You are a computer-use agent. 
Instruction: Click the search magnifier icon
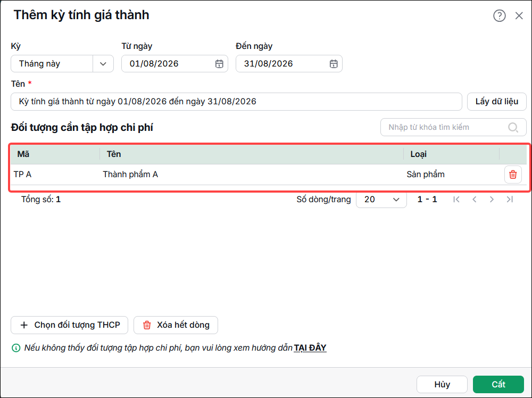coord(513,127)
